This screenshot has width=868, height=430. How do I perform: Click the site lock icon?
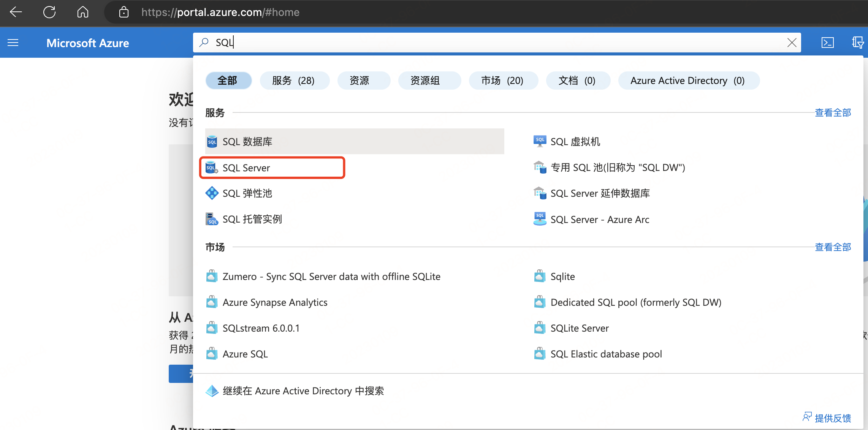[124, 12]
